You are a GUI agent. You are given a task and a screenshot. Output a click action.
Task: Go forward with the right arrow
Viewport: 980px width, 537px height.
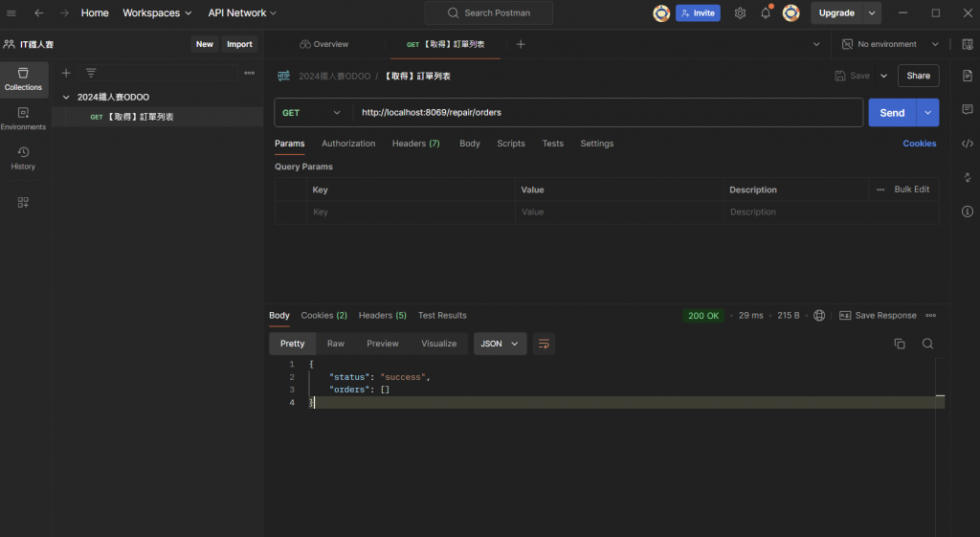click(64, 13)
